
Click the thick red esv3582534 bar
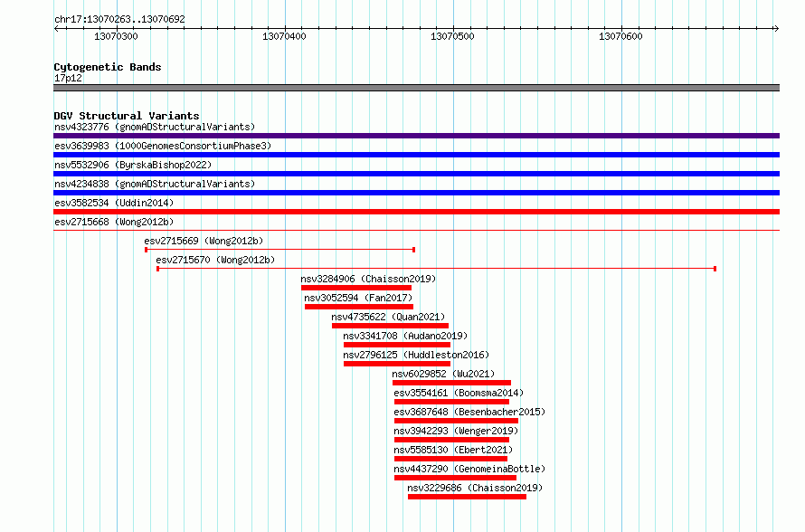416,212
